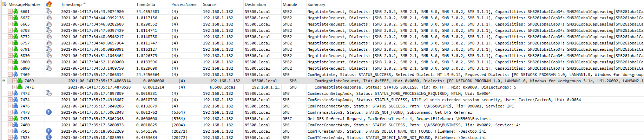Select TimeDelta value 24.3456564

pyautogui.click(x=147, y=75)
